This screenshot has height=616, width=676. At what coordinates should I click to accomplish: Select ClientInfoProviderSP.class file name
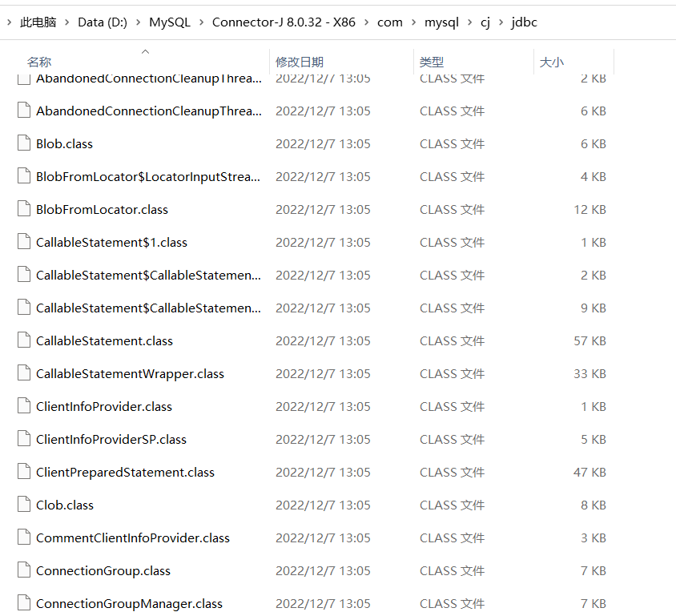tap(111, 439)
